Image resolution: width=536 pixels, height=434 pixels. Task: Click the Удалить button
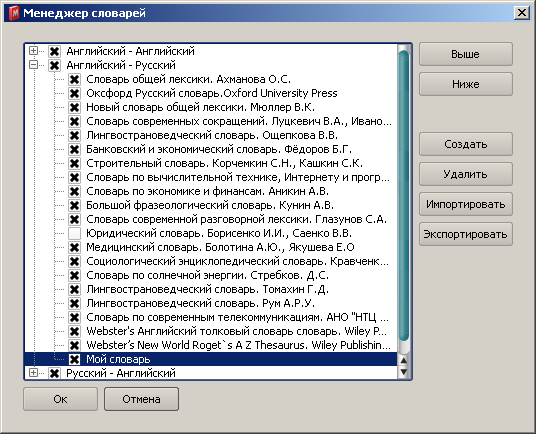[466, 174]
